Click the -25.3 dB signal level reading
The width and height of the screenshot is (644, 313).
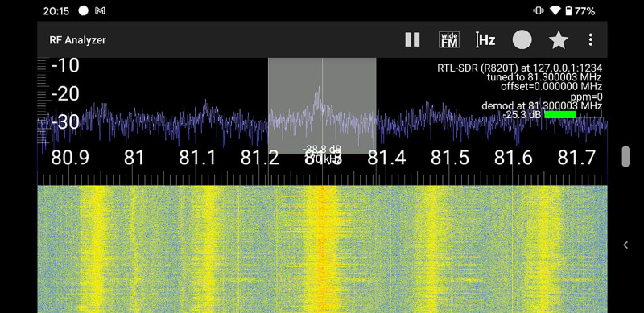click(522, 114)
